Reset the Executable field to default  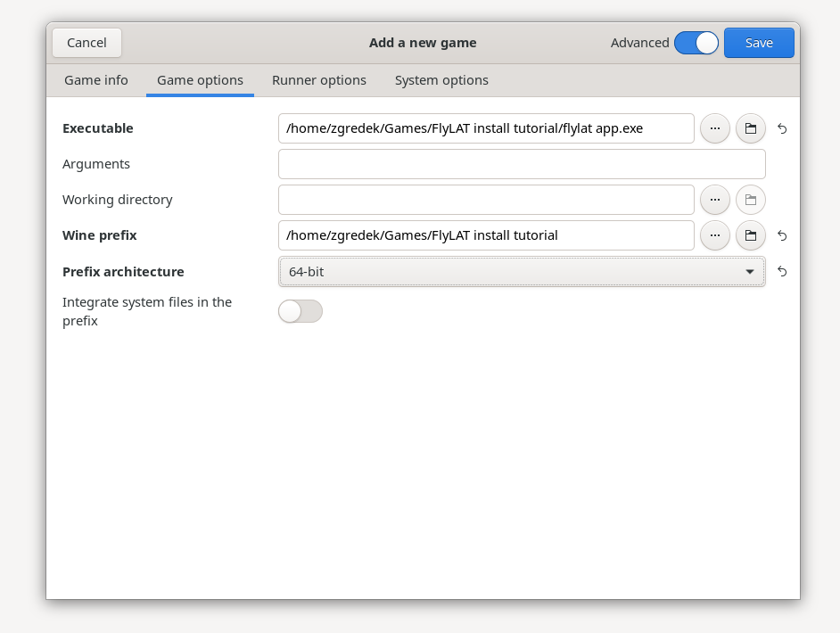pos(782,128)
